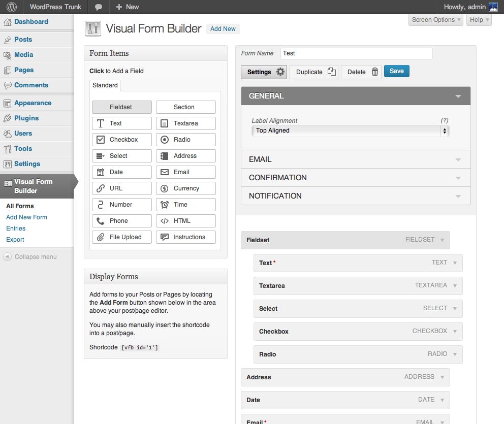Expand the EMAIL settings section
Viewport: 504px width, 424px height.
(356, 159)
